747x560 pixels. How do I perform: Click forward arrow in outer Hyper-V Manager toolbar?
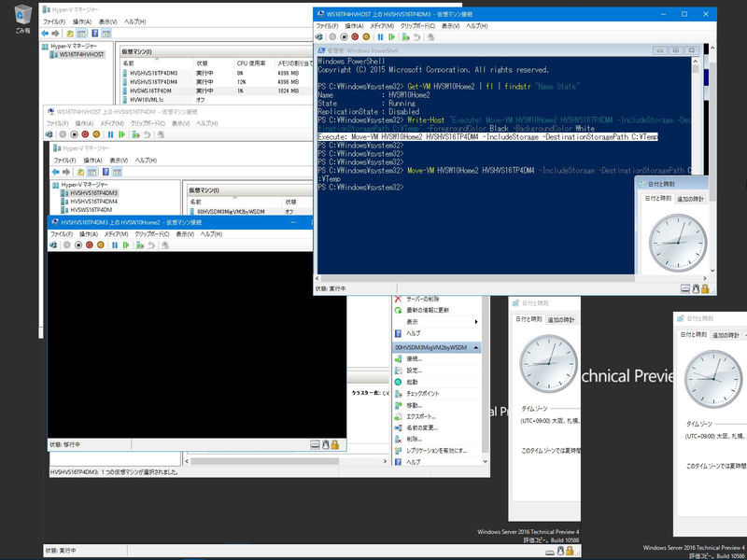[55, 34]
